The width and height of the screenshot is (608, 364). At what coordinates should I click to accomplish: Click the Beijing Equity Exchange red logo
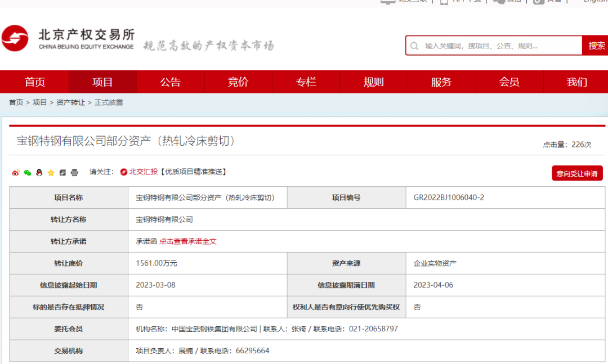click(x=15, y=38)
